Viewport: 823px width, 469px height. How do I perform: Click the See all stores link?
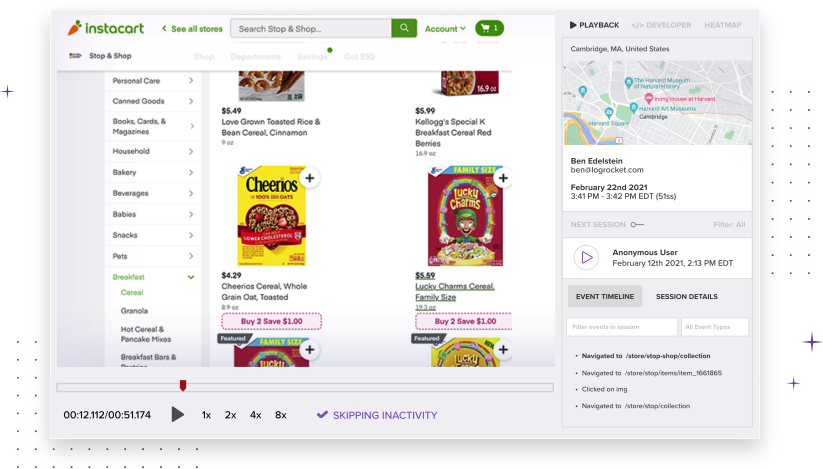(191, 29)
